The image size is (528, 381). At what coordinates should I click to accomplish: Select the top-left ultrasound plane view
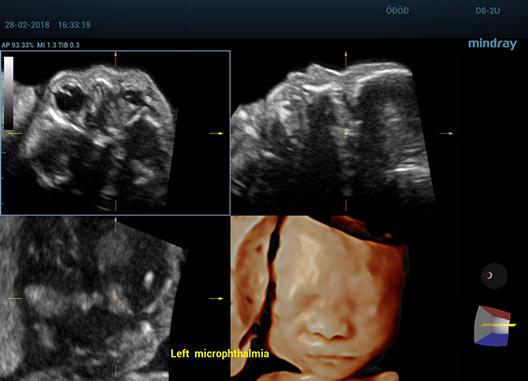[x=116, y=133]
